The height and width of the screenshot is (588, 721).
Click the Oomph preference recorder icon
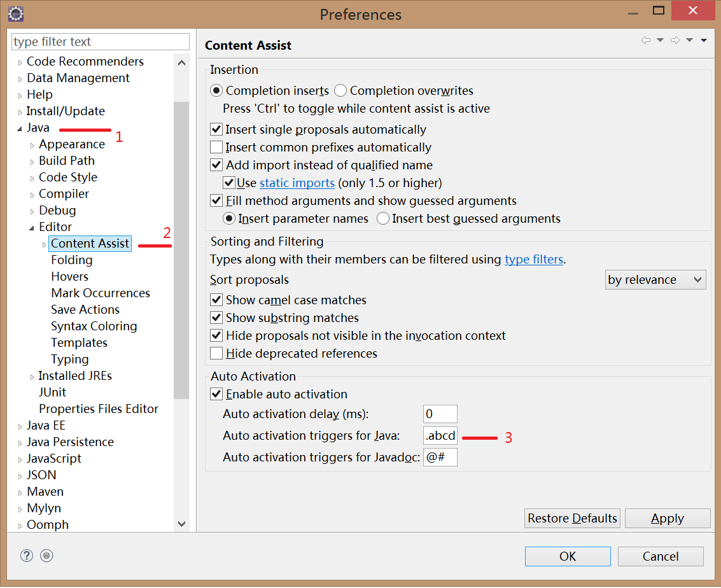point(46,556)
